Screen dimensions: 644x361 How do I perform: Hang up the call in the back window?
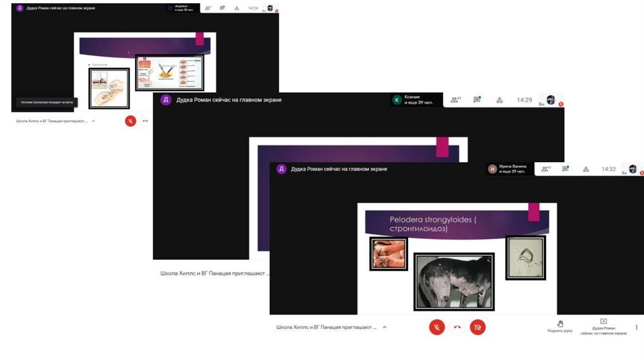pyautogui.click(x=145, y=121)
